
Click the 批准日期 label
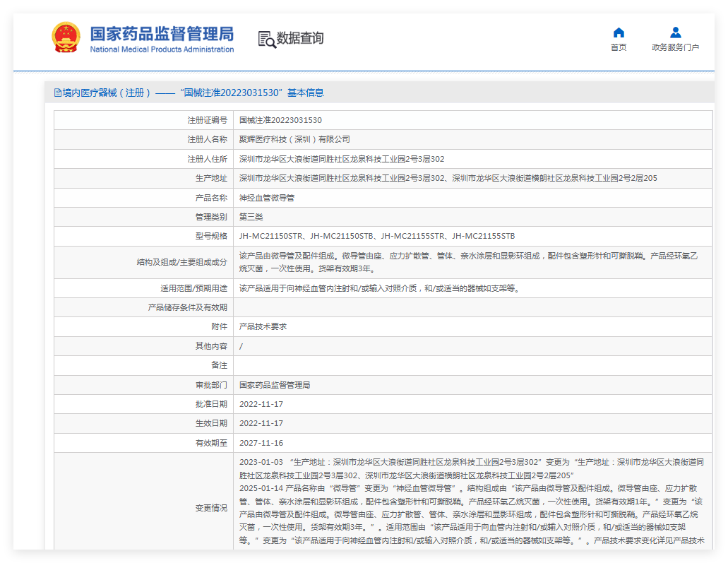(x=211, y=404)
